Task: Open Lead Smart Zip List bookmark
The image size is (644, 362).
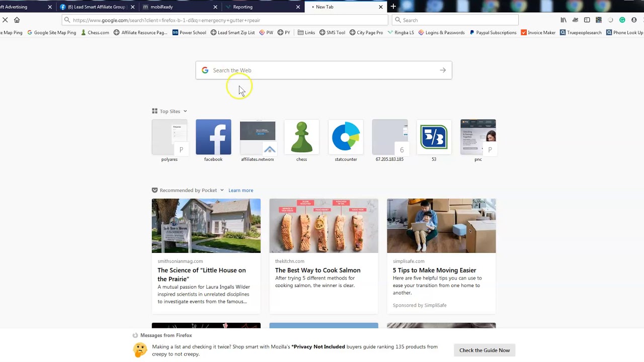Action: pyautogui.click(x=232, y=33)
